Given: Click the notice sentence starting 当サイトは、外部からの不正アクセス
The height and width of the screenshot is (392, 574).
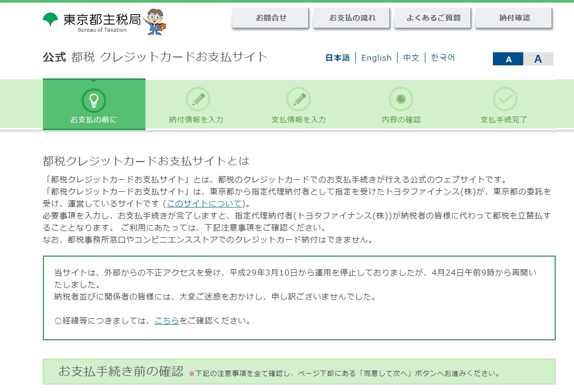Looking at the screenshot, I should point(295,278).
